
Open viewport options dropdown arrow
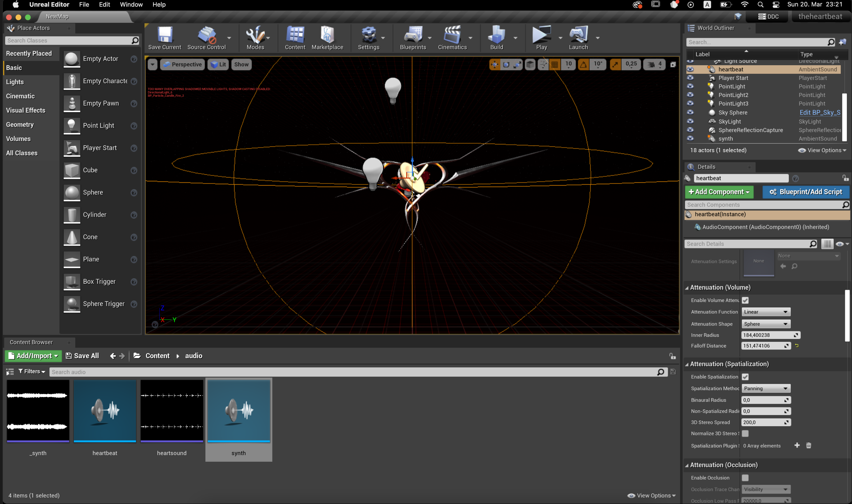point(152,65)
